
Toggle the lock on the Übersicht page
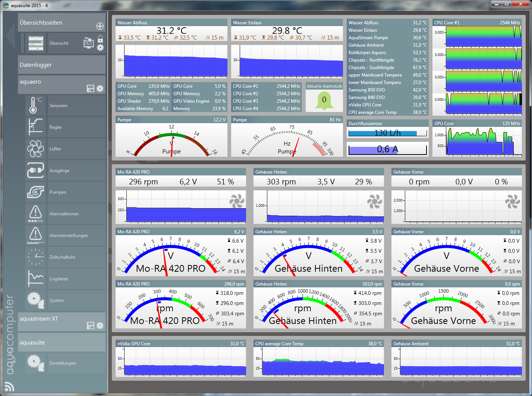click(x=100, y=39)
